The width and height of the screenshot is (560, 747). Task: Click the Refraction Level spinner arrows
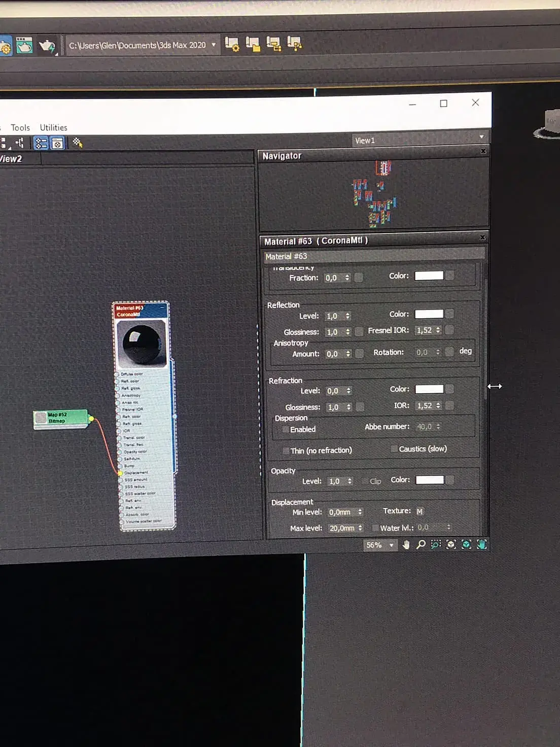point(348,391)
